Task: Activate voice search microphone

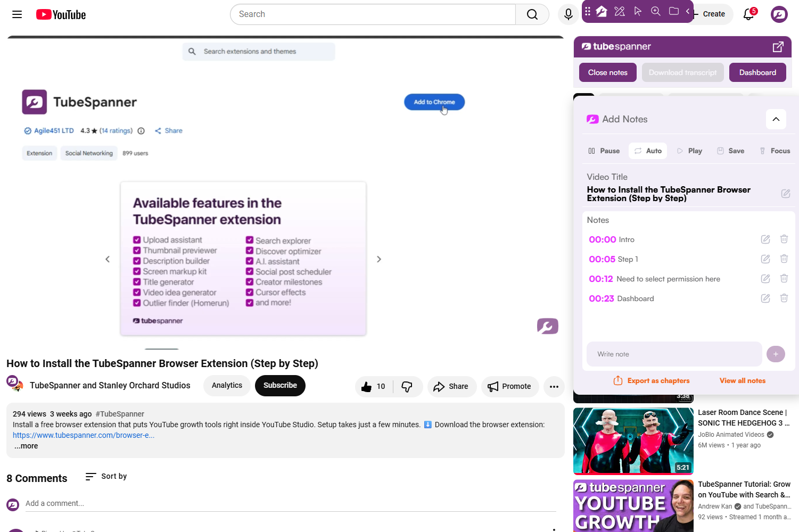Action: 568,14
